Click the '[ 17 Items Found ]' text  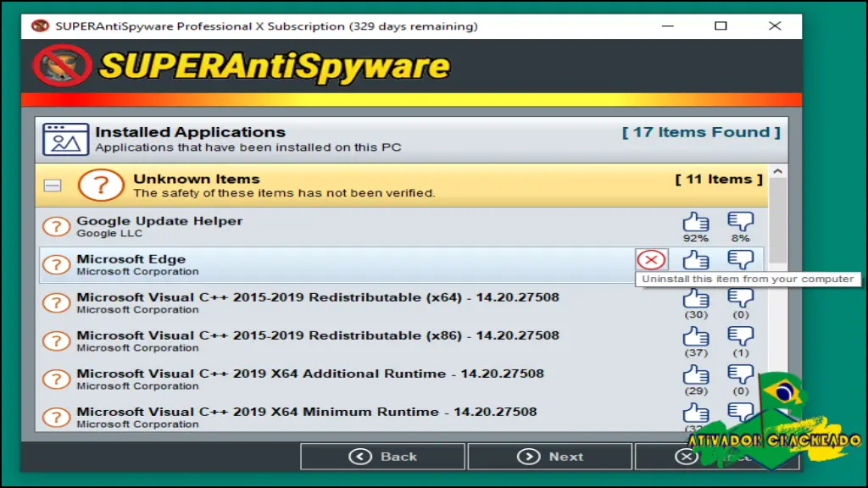point(701,132)
